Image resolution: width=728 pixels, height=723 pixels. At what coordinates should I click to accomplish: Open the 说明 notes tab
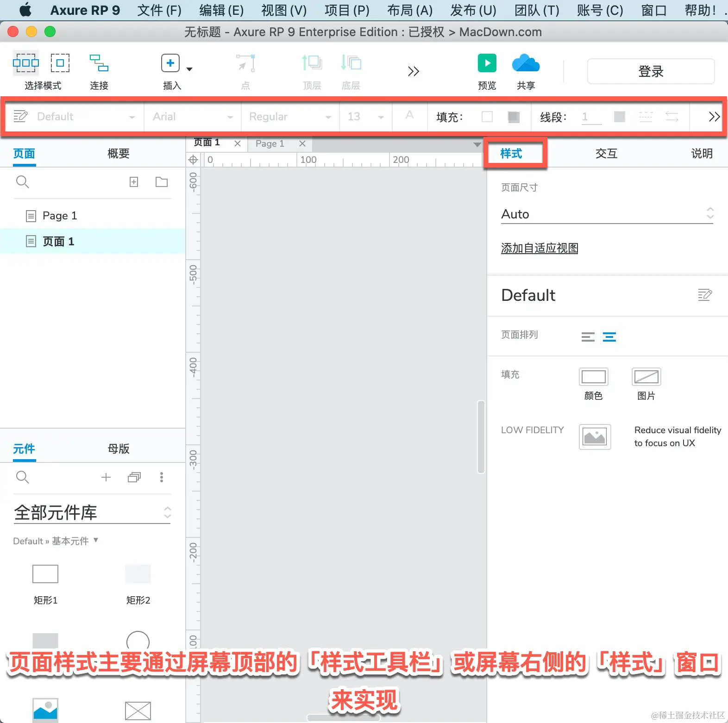coord(702,154)
